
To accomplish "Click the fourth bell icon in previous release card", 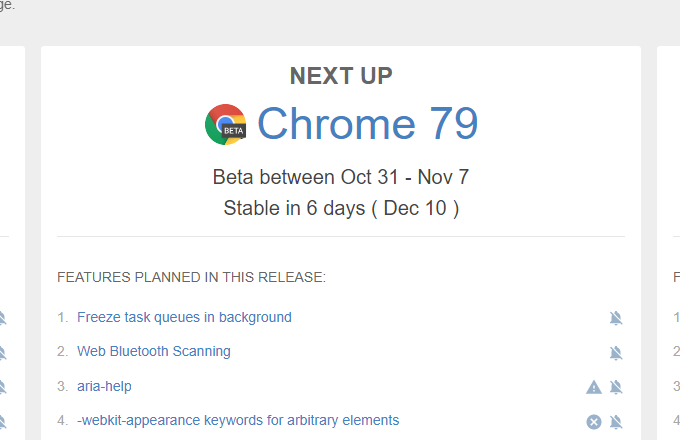I will click(x=3, y=421).
